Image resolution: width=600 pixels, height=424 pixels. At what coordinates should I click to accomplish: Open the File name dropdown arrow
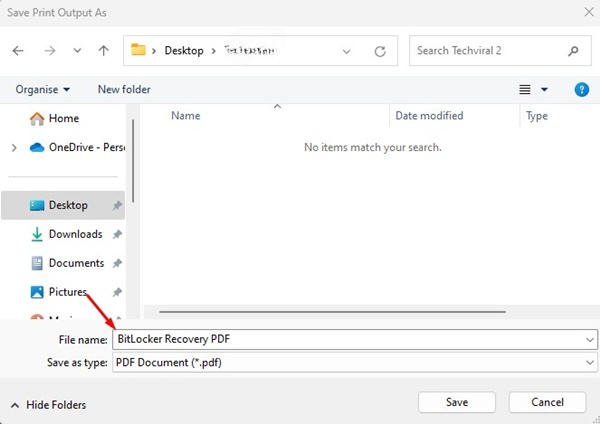[590, 340]
